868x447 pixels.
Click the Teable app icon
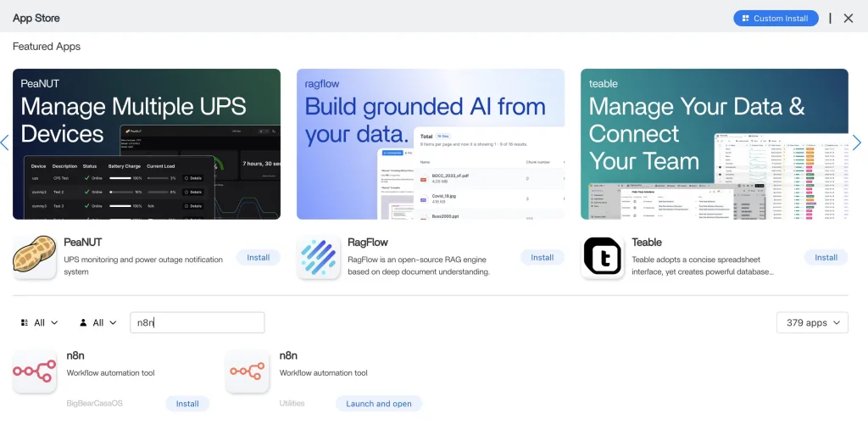(x=603, y=258)
